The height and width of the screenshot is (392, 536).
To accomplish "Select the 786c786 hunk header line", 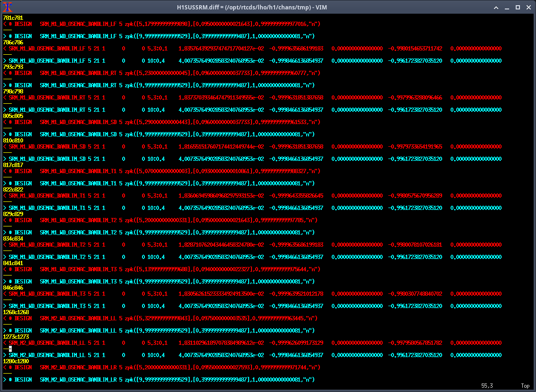I will [x=13, y=42].
